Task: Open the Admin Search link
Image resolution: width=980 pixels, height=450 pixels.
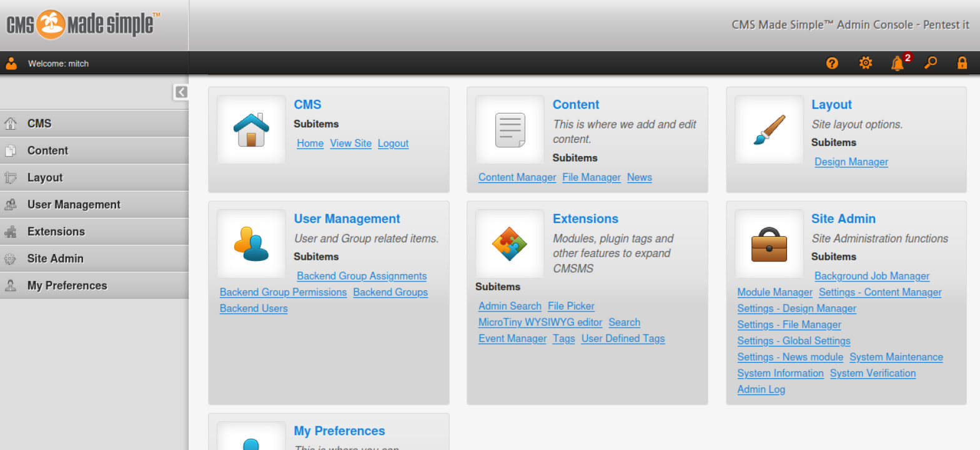Action: click(510, 306)
